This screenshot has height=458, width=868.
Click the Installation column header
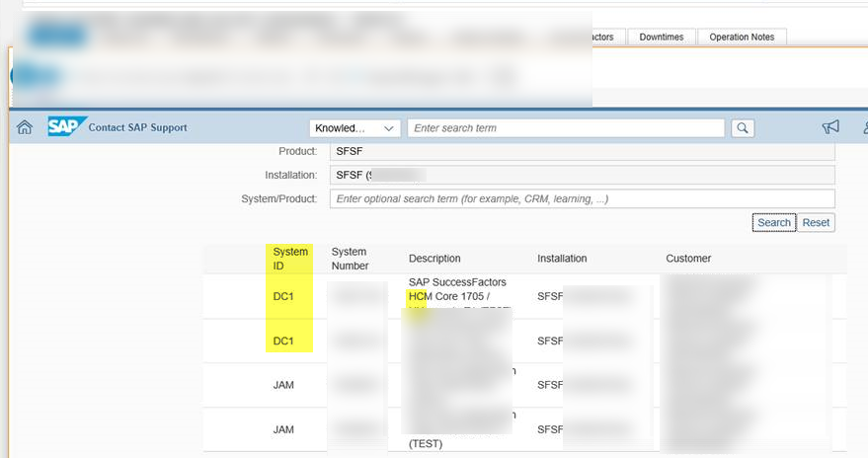tap(562, 259)
